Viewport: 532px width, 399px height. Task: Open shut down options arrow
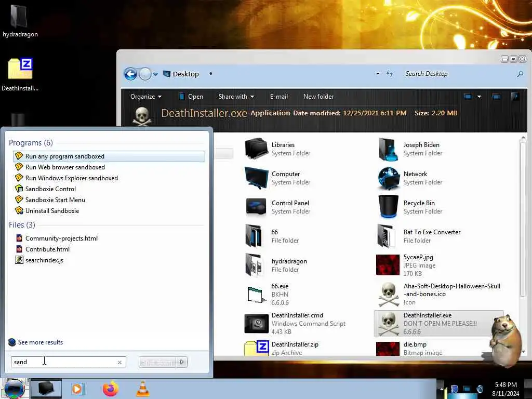[182, 362]
